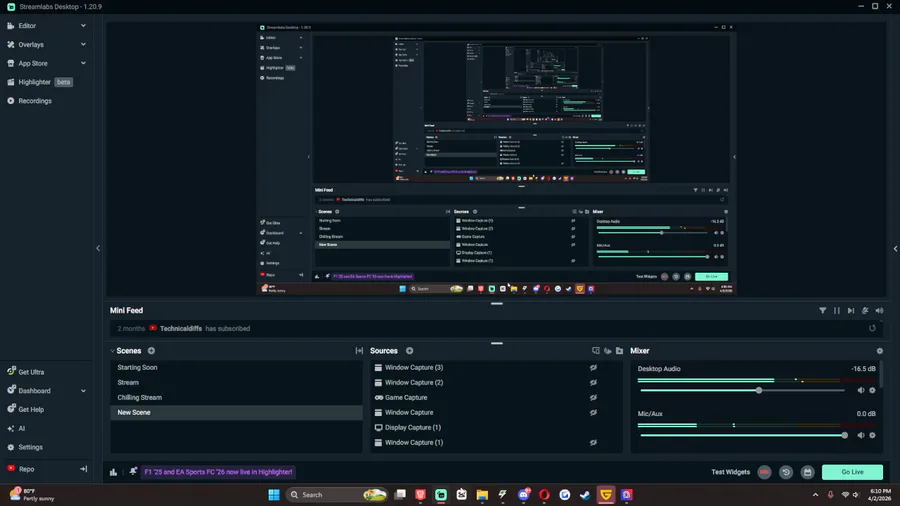Pause the Mini Feed alert queue
900x506 pixels.
coord(836,310)
